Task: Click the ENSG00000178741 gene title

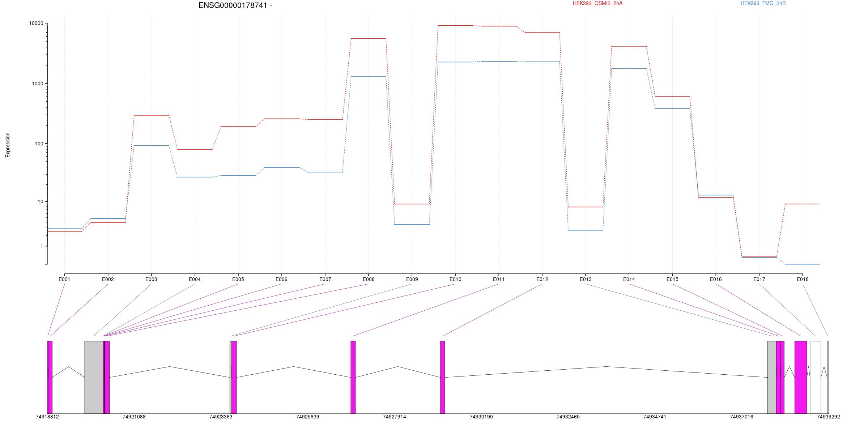Action: [235, 5]
